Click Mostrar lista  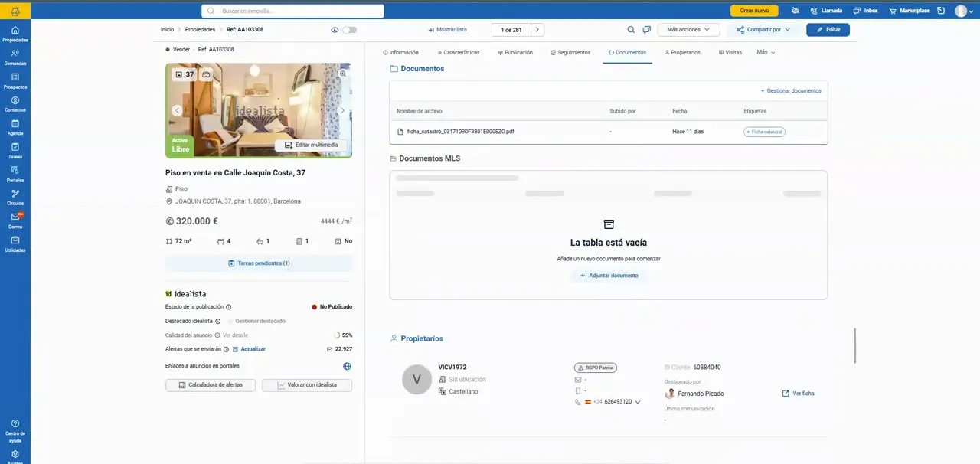(x=447, y=30)
